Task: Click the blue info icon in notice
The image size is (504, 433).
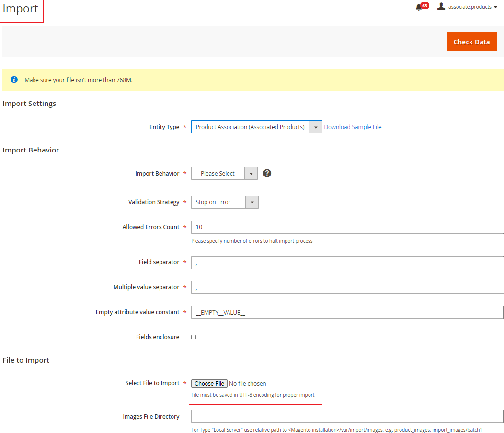Action: point(14,80)
